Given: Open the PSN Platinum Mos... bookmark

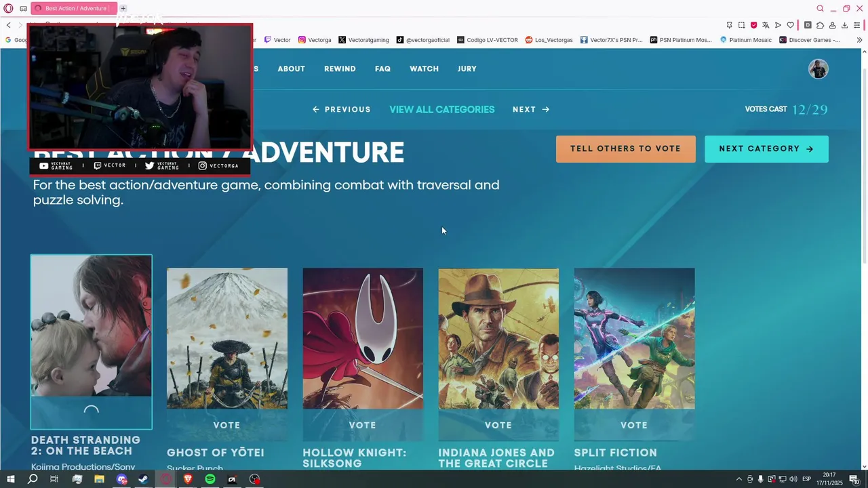Looking at the screenshot, I should click(x=681, y=40).
